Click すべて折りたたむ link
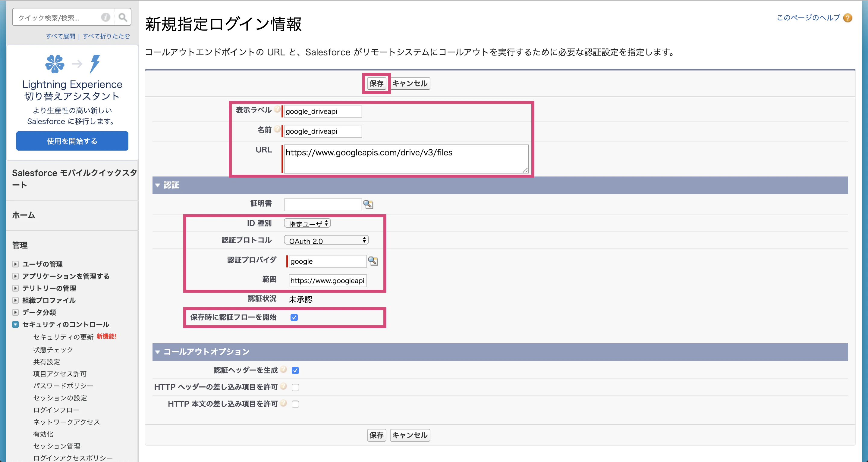The height and width of the screenshot is (462, 868). pyautogui.click(x=106, y=36)
